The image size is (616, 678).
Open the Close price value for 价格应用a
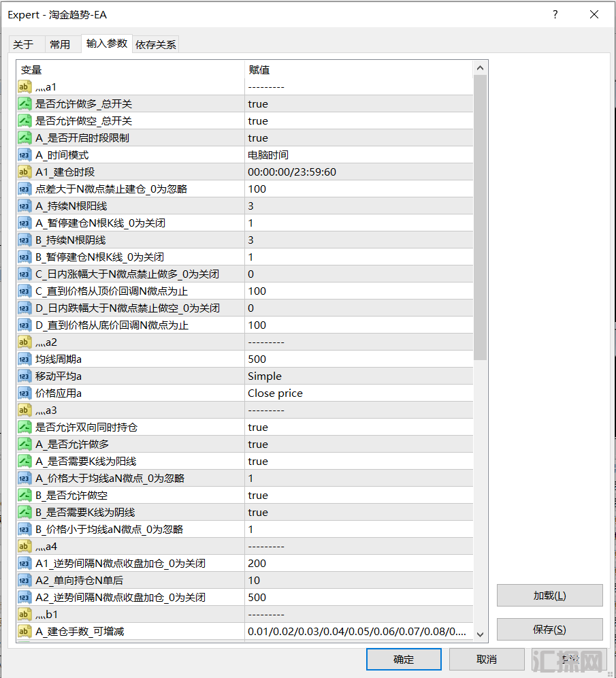coord(275,393)
